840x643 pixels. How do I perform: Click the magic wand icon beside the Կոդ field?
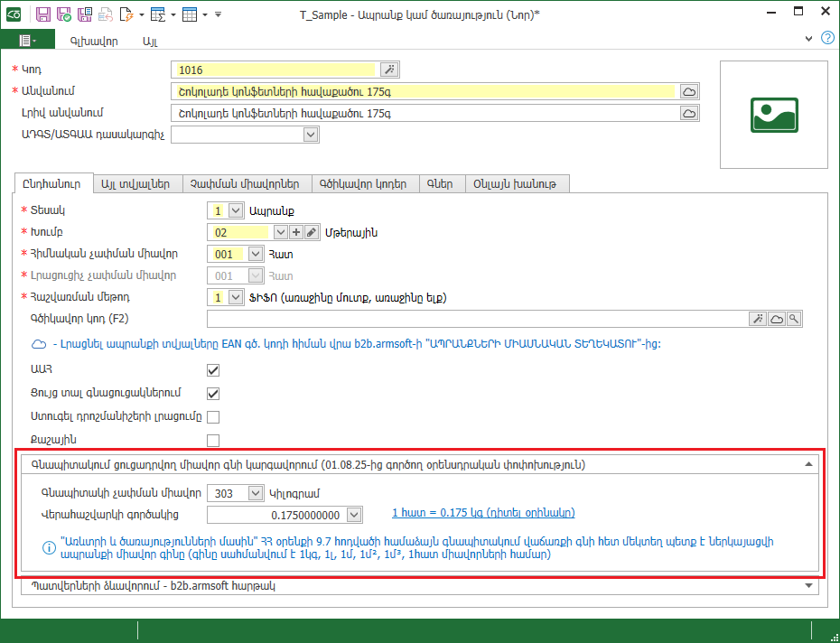pos(389,70)
